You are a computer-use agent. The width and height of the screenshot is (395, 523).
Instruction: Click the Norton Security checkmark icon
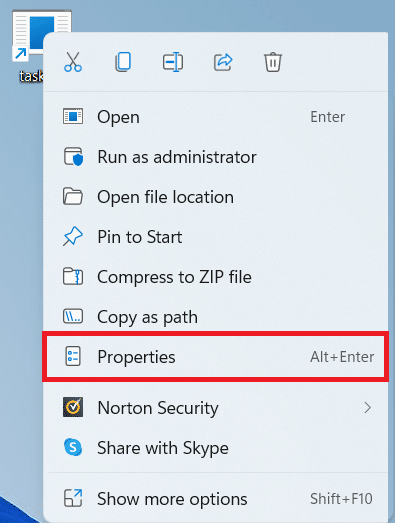tap(73, 407)
